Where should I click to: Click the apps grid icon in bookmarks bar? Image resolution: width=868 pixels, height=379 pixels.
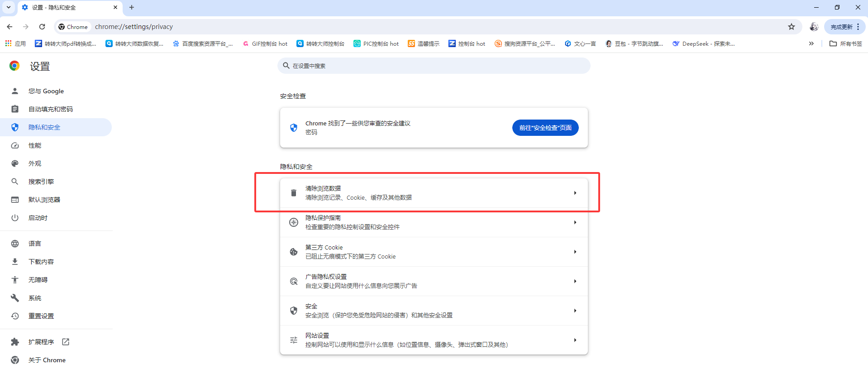[x=9, y=43]
